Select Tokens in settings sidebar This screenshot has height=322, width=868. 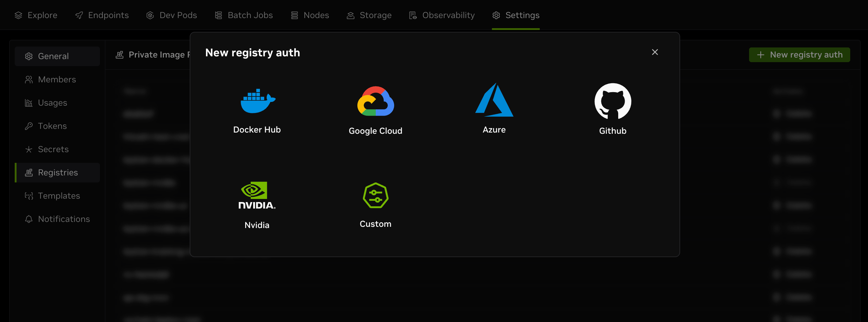point(57,126)
